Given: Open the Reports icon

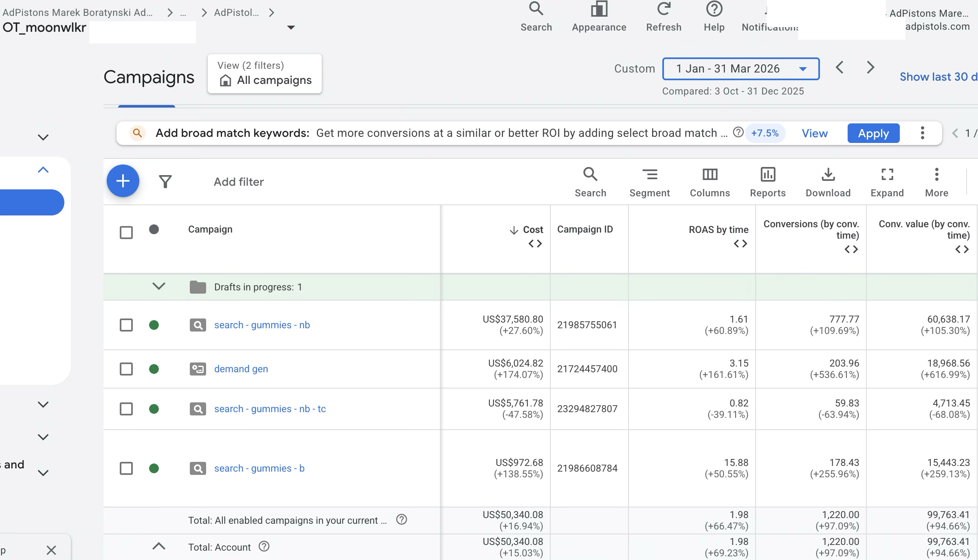Looking at the screenshot, I should (x=768, y=174).
